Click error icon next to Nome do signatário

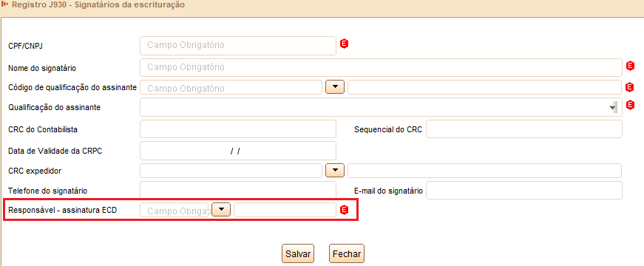click(631, 66)
